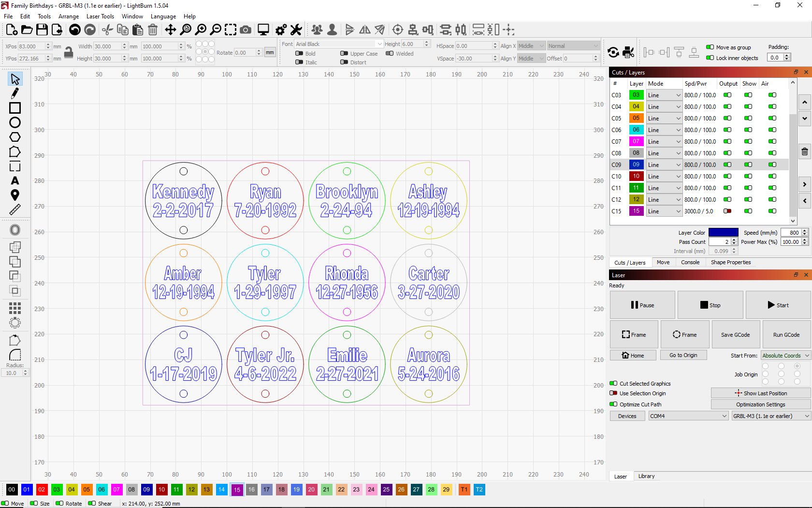Activate the Text tool
812x508 pixels.
[15, 180]
